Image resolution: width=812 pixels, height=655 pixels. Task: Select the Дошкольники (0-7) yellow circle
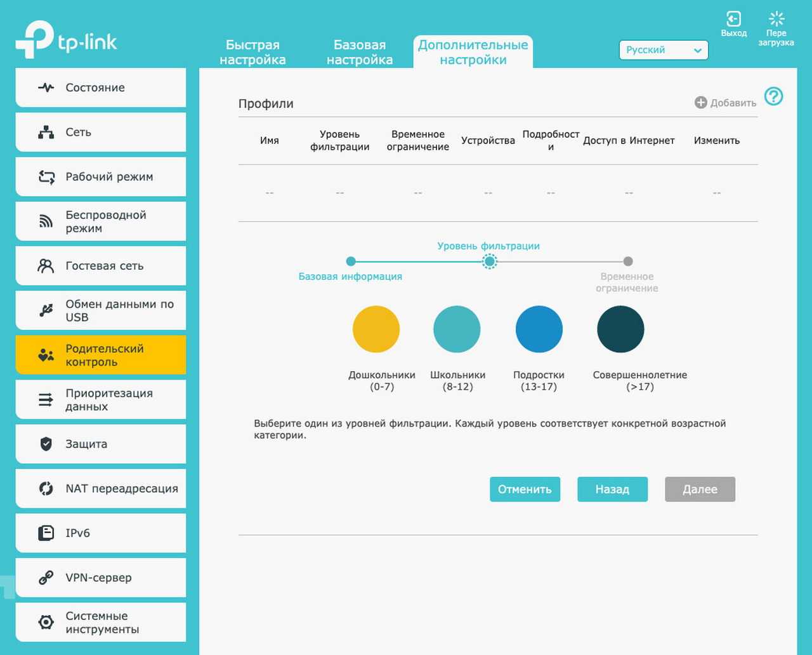pyautogui.click(x=376, y=329)
